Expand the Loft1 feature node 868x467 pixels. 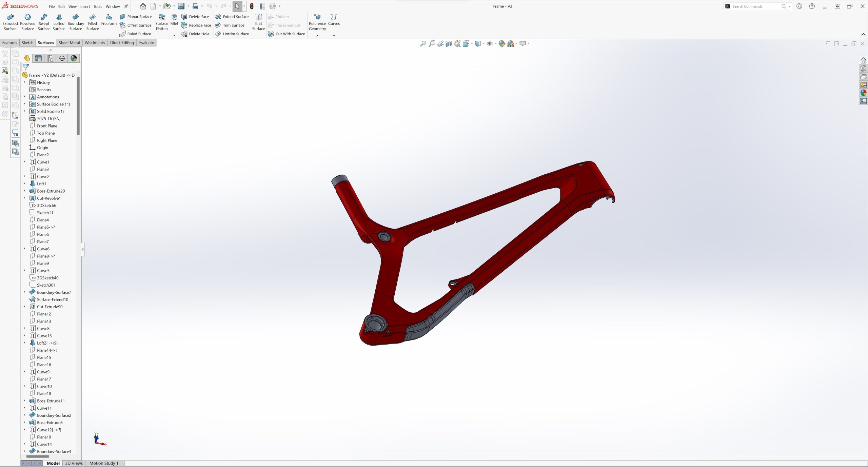(24, 184)
